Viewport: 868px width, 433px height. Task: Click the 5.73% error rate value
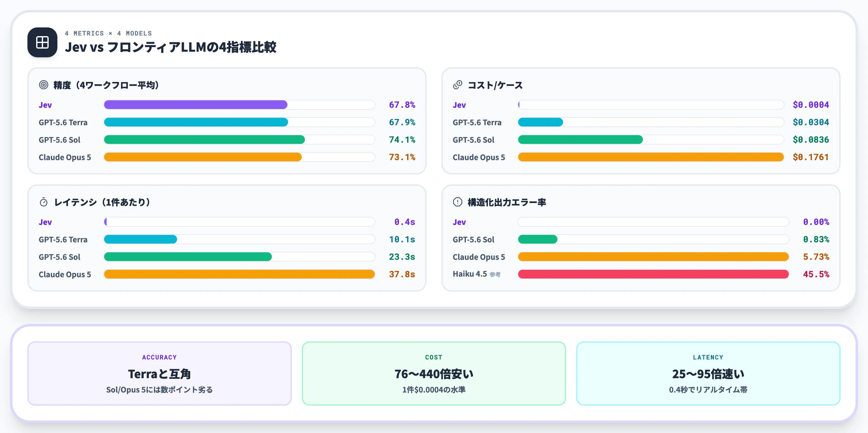point(816,257)
